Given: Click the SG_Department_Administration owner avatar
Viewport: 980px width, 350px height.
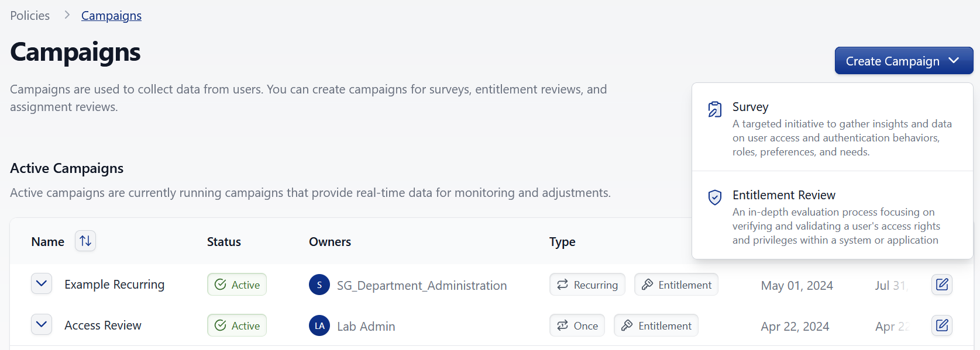Looking at the screenshot, I should [319, 285].
